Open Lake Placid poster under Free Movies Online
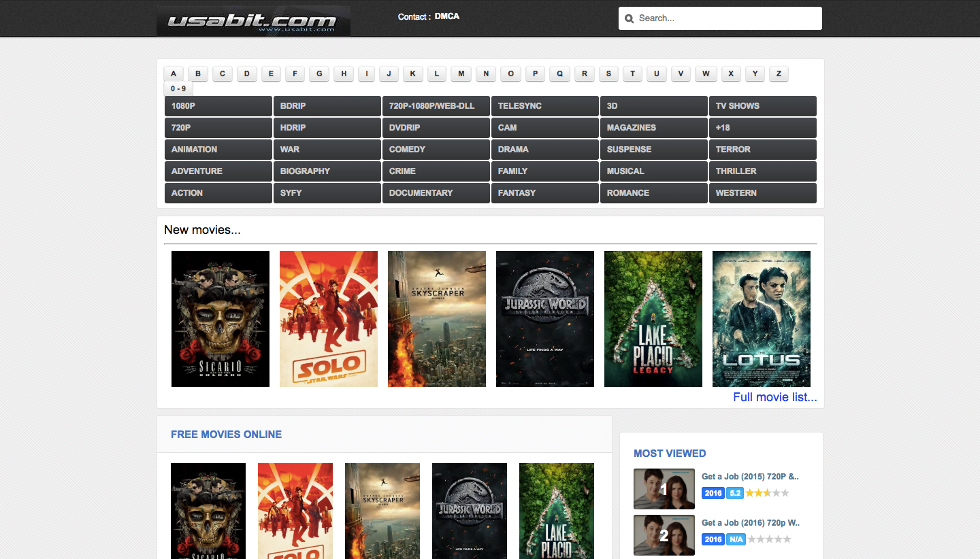Viewport: 980px width, 559px height. coord(557,511)
